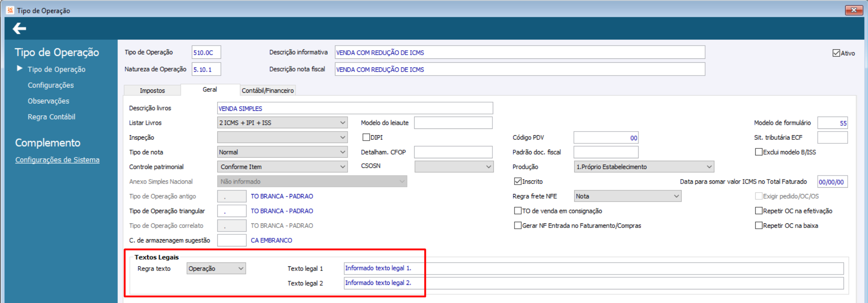Image resolution: width=868 pixels, height=303 pixels.
Task: Check Repetir OC na efetivação
Action: click(758, 211)
